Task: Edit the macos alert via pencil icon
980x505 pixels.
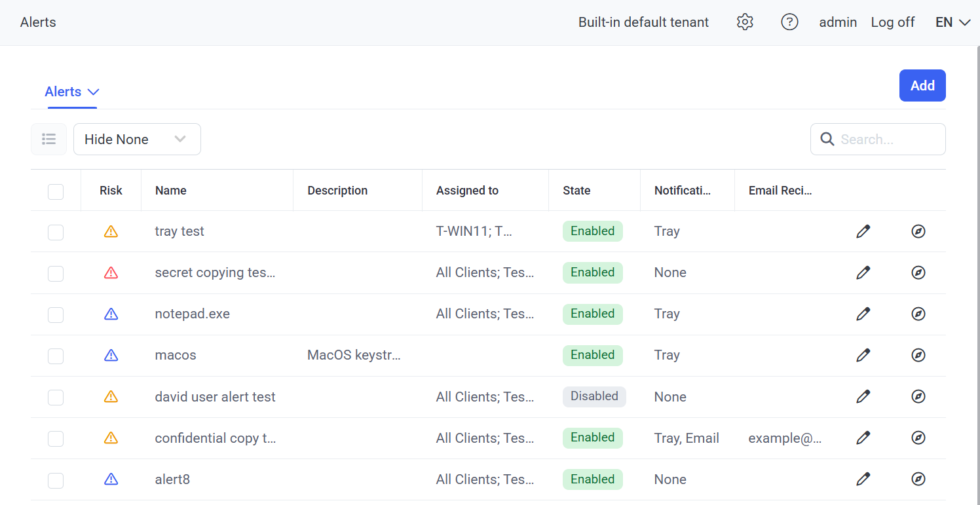Action: 863,355
